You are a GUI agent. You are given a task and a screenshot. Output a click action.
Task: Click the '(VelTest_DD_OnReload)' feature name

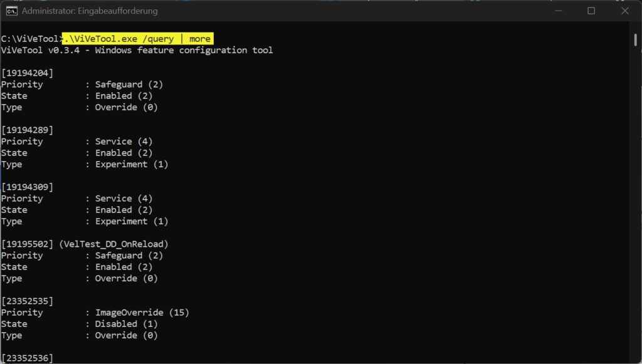(114, 244)
